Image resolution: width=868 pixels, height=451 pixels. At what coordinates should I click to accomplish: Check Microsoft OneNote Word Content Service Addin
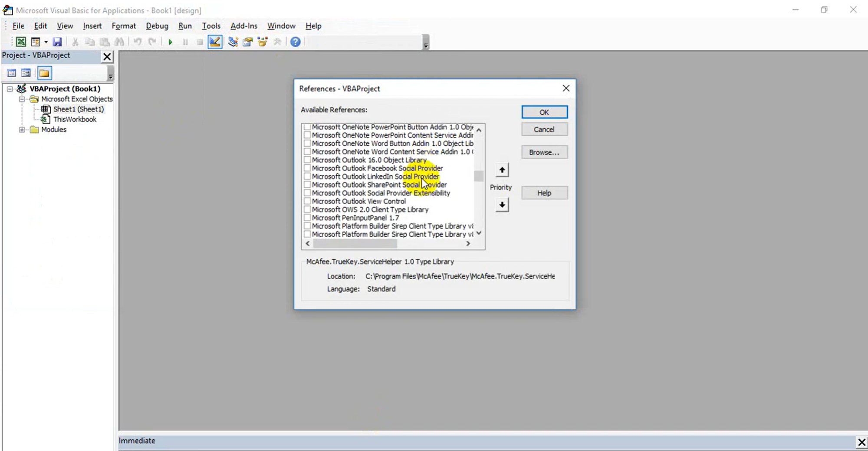pos(307,152)
